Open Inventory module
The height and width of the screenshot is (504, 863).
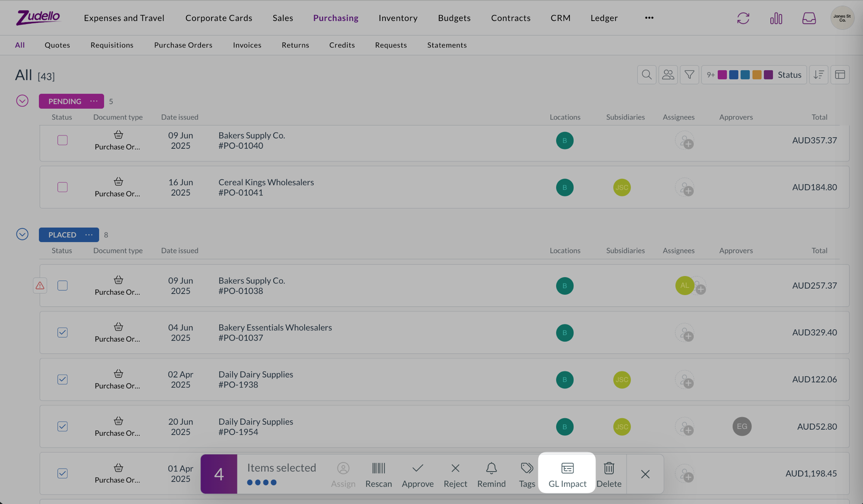[398, 18]
